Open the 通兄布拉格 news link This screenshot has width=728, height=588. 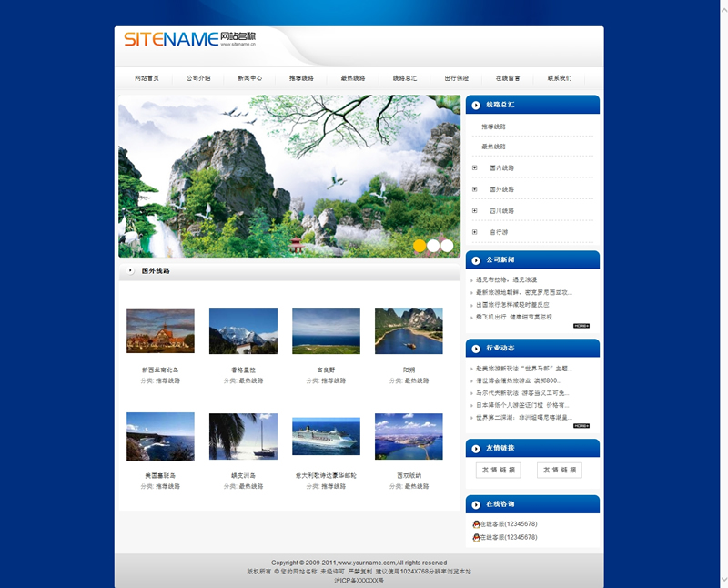(506, 279)
